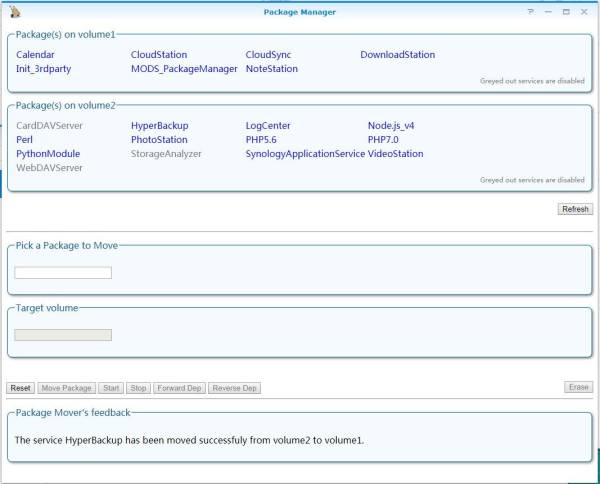Select the Calendar package
The height and width of the screenshot is (484, 600).
pos(35,55)
